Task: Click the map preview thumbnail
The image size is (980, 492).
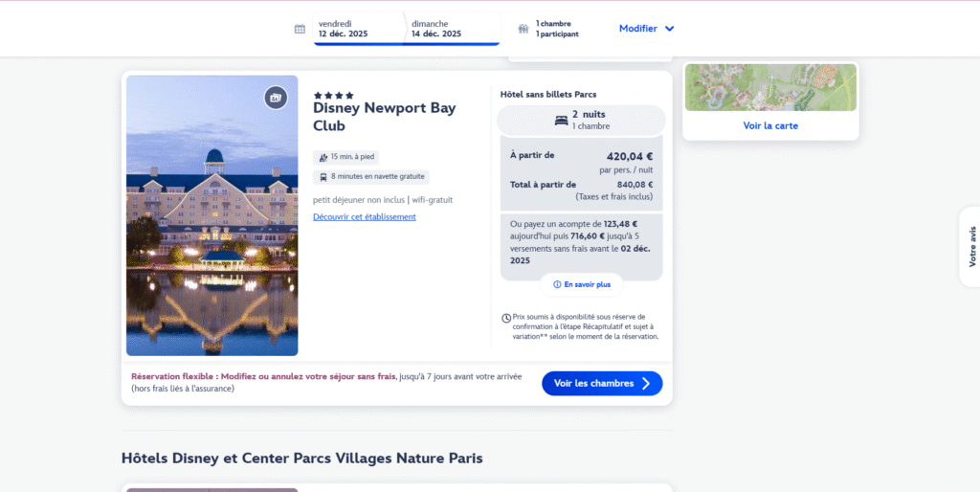Action: tap(770, 88)
